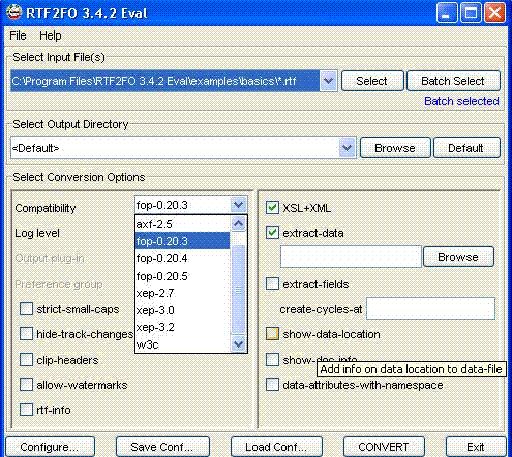
Task: Click the compatibility list scrollbar thumb
Action: pos(238,289)
